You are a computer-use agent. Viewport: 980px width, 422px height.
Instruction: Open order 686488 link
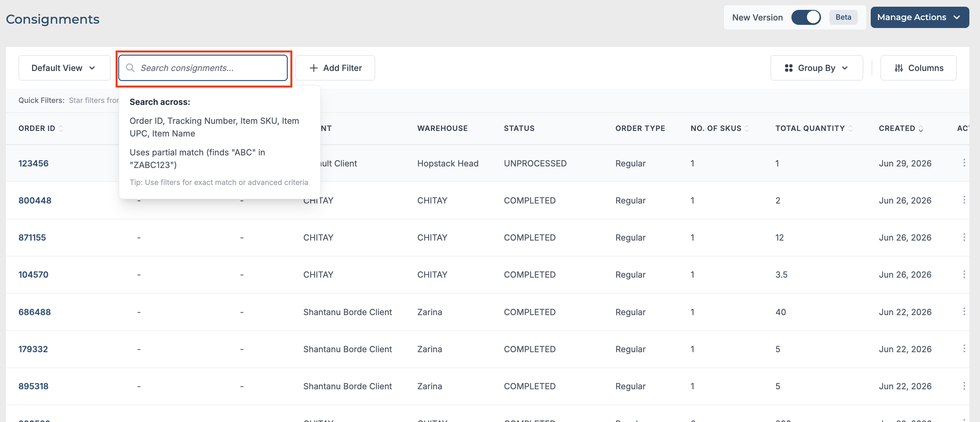(x=35, y=312)
